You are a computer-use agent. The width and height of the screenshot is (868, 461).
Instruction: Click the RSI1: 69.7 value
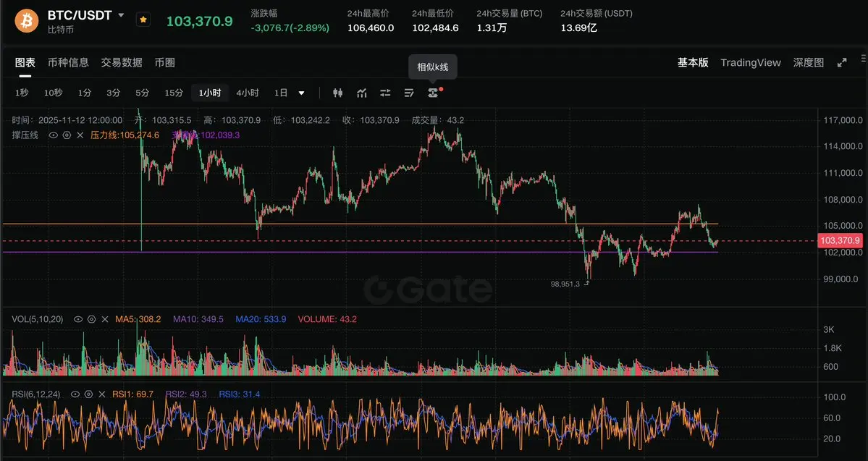132,394
